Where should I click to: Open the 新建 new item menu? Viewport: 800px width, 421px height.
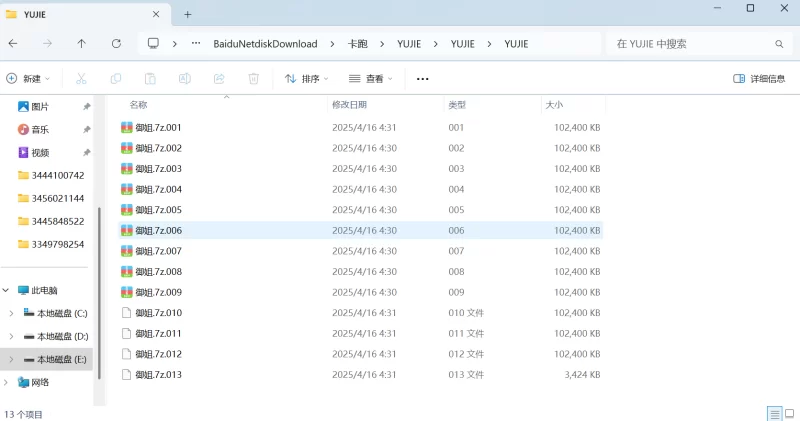point(28,79)
